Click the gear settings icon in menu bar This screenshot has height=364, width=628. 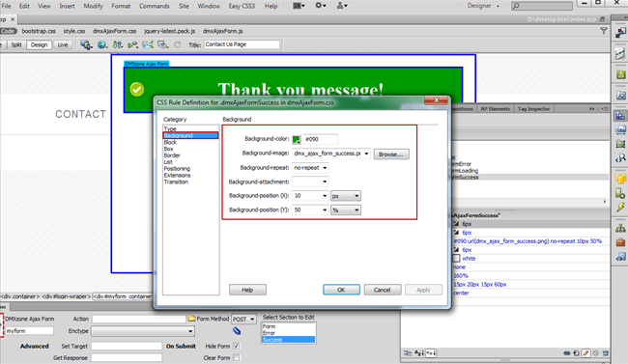pos(321,6)
